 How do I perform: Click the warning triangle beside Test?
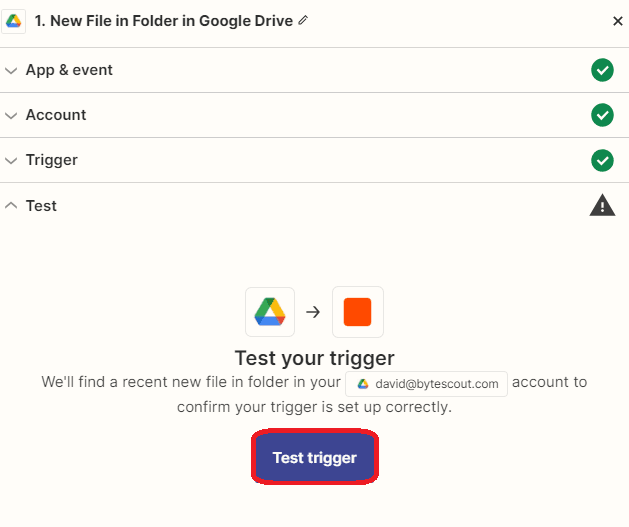coord(602,206)
